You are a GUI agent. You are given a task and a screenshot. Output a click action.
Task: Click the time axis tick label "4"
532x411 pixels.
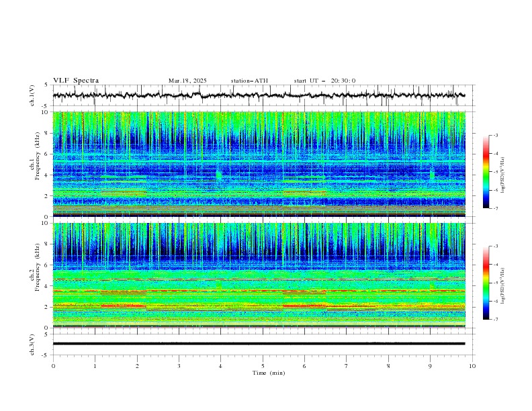click(x=220, y=366)
